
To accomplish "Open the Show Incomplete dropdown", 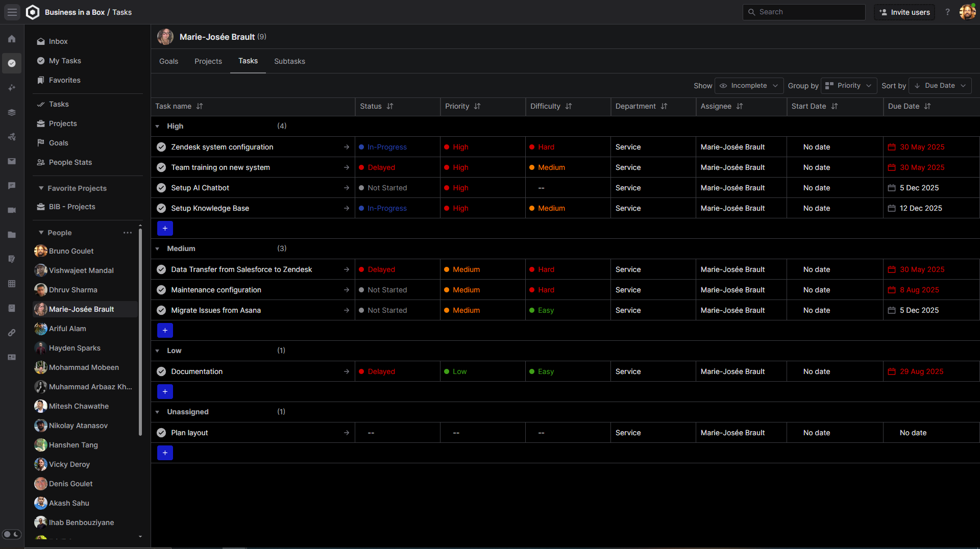I will point(748,86).
